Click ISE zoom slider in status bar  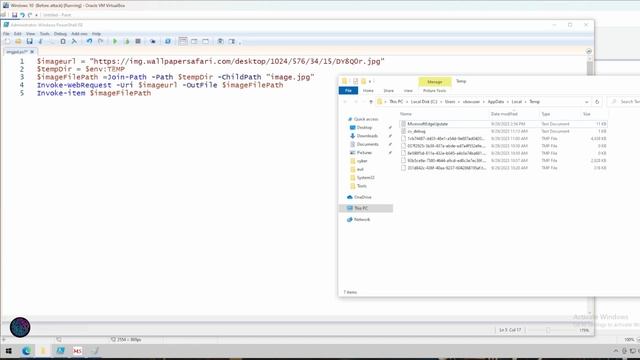(548, 330)
